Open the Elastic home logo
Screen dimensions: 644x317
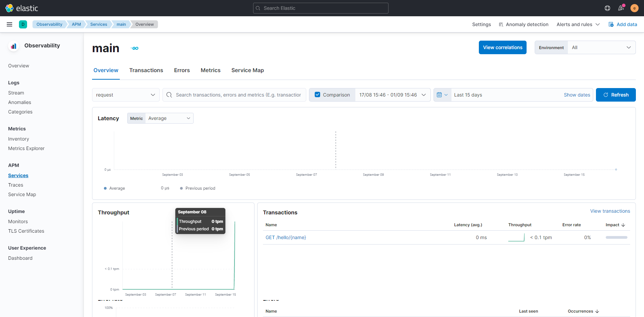(x=22, y=8)
